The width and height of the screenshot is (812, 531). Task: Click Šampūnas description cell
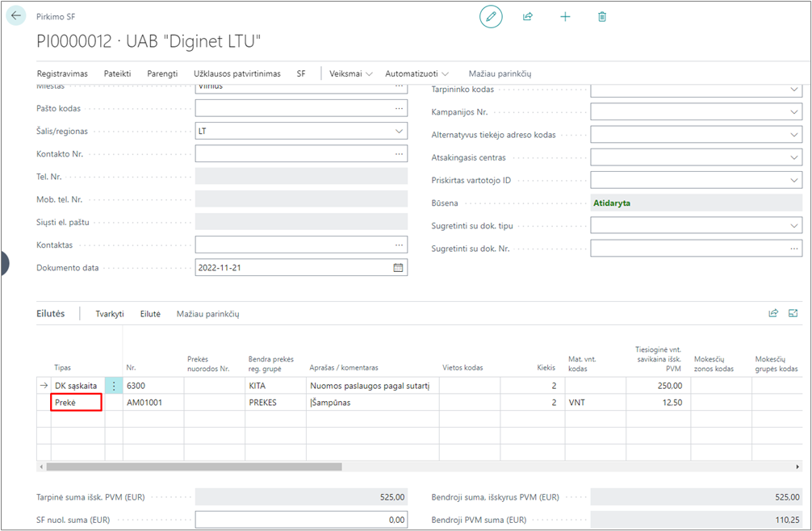pos(373,402)
